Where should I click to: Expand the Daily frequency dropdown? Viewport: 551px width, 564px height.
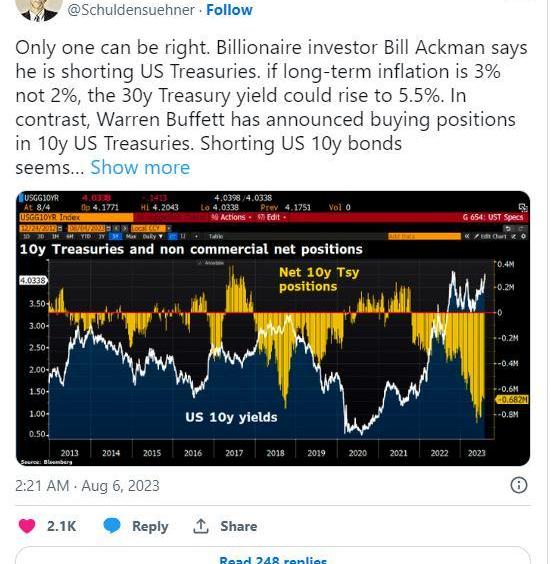[152, 236]
